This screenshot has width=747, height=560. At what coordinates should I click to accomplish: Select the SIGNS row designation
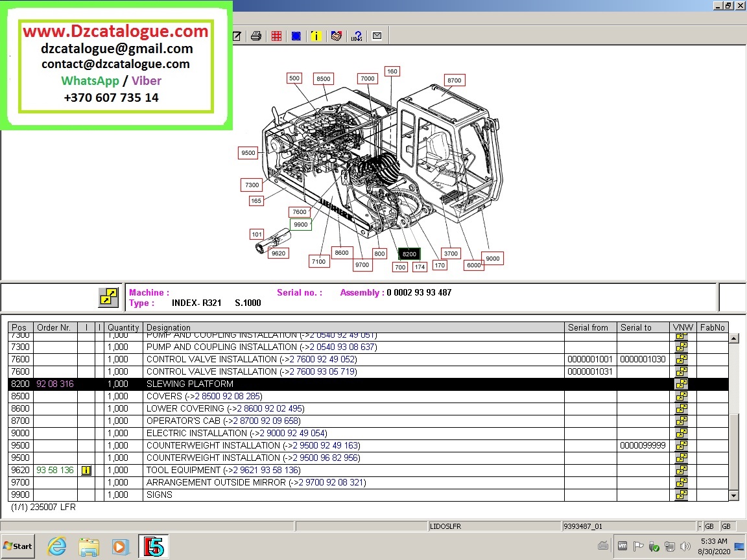pyautogui.click(x=159, y=495)
